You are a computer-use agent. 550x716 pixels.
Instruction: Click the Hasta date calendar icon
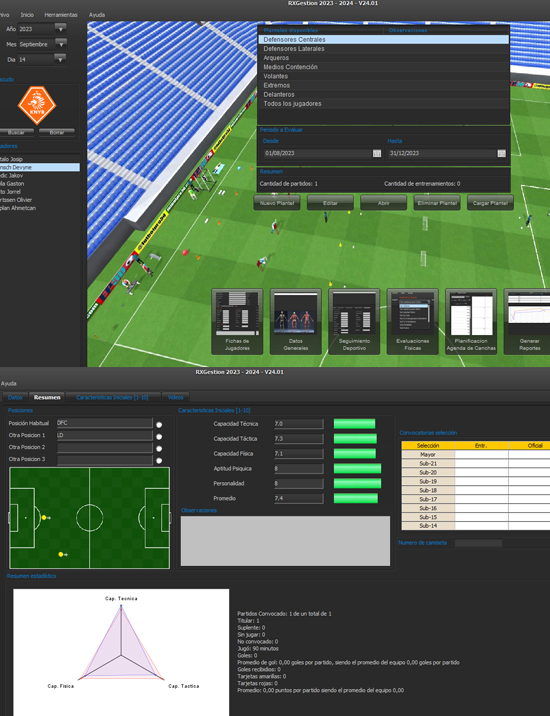click(x=502, y=153)
